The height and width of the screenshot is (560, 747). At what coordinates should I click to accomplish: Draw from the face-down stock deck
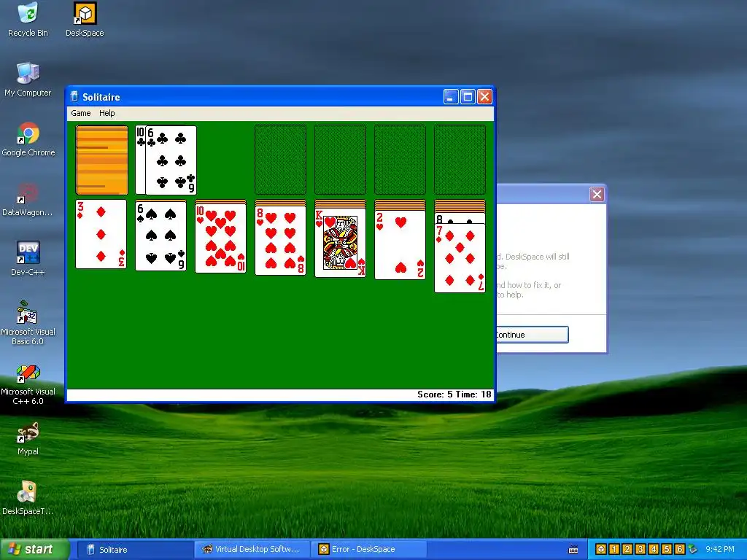tap(101, 160)
